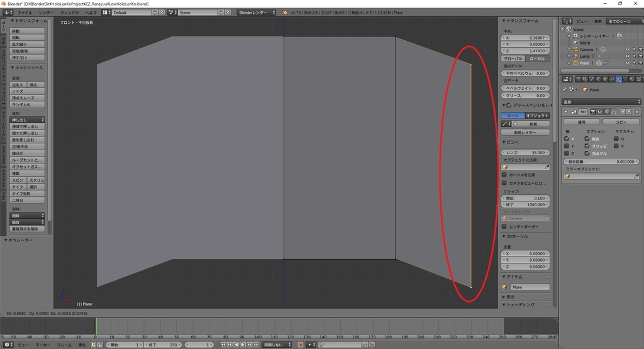The image size is (644, 349).
Task: Open the ファイル menu
Action: 25,13
